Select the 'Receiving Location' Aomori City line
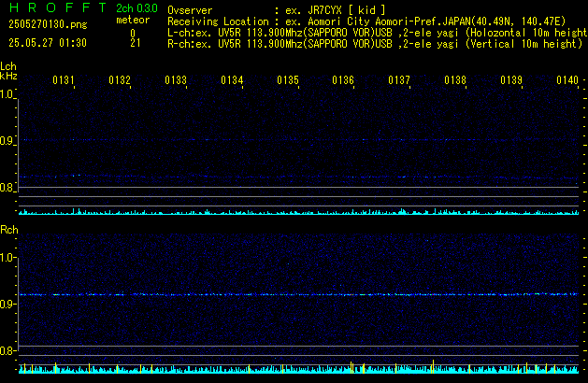Screen dimensions: 588x383 pyautogui.click(x=366, y=21)
